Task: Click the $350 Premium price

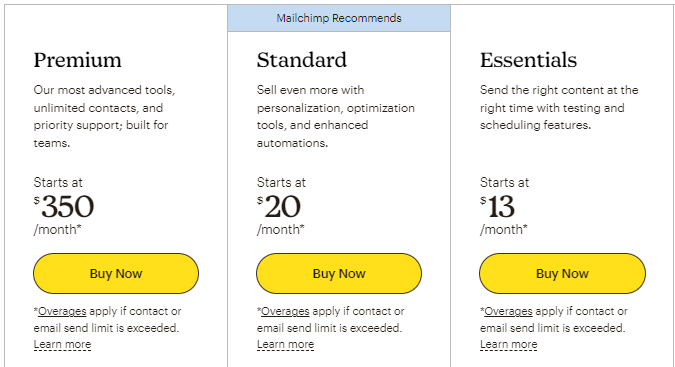Action: point(64,207)
